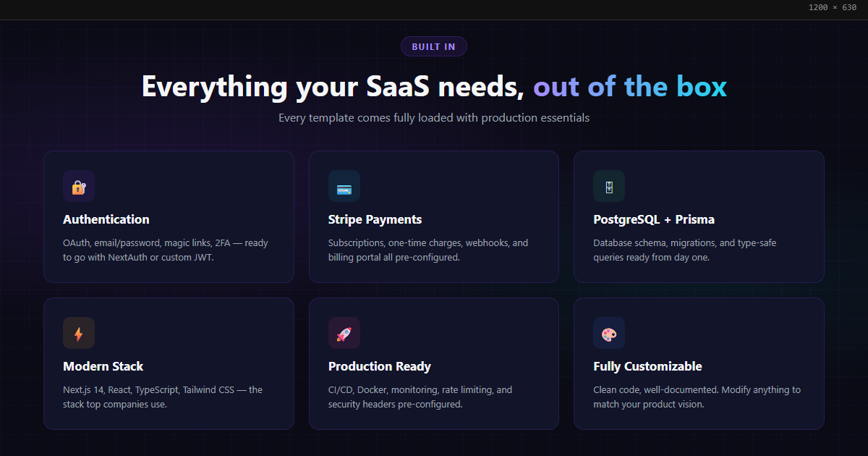This screenshot has width=868, height=456.
Task: Select the Production Ready card title
Action: [x=380, y=366]
